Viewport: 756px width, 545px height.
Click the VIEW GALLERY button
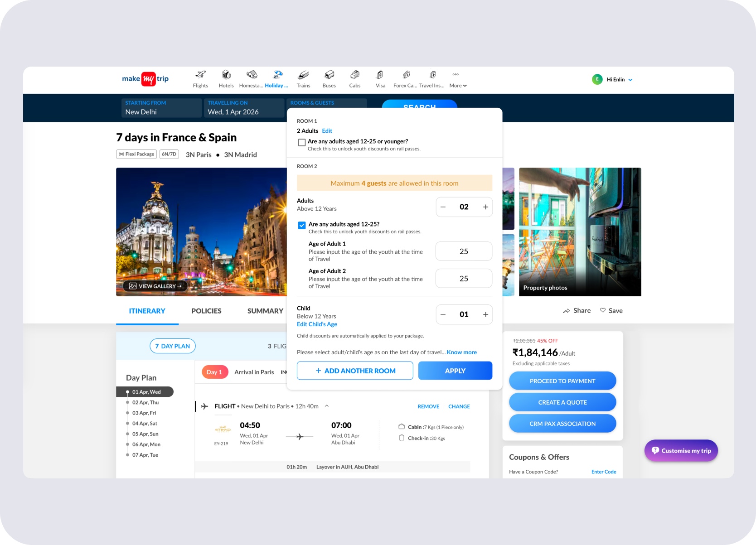tap(155, 286)
